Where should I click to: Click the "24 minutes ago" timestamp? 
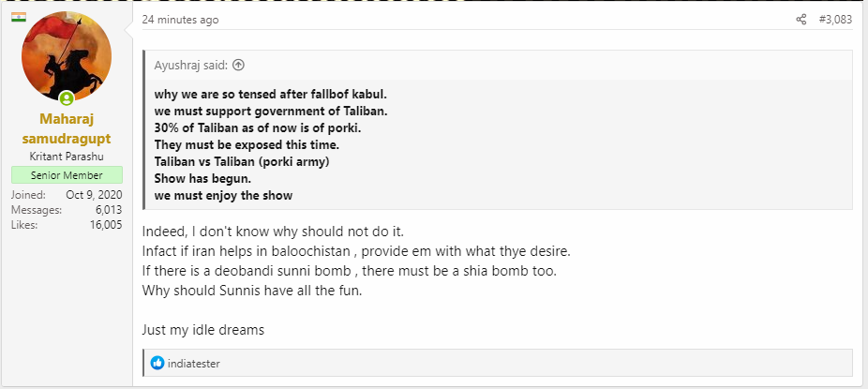click(181, 20)
